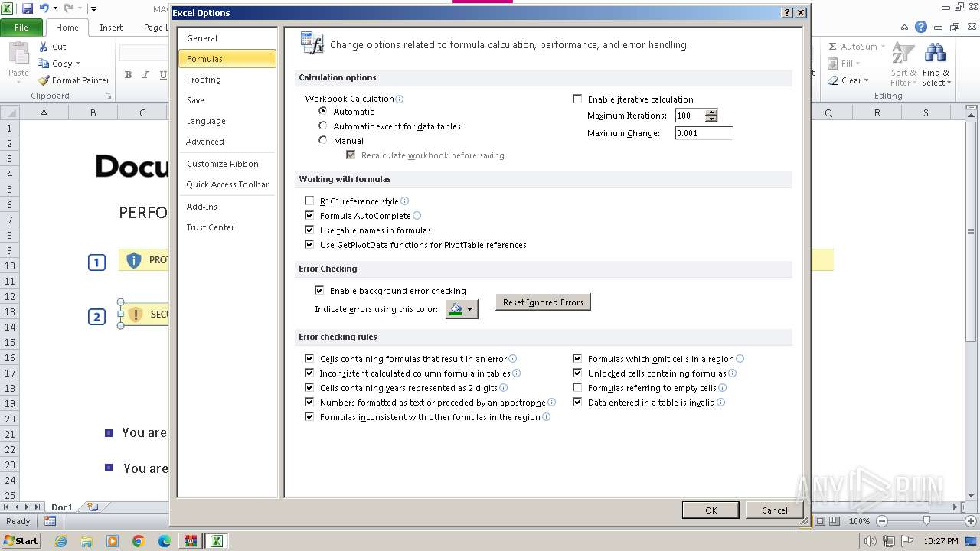Open Customize Quick Access Toolbar dropdown
The image size is (980, 551).
[93, 9]
